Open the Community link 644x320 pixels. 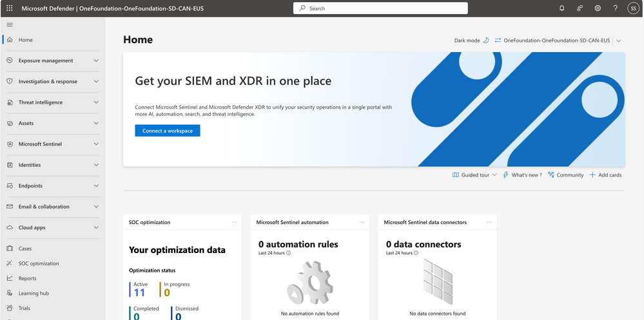pyautogui.click(x=565, y=174)
